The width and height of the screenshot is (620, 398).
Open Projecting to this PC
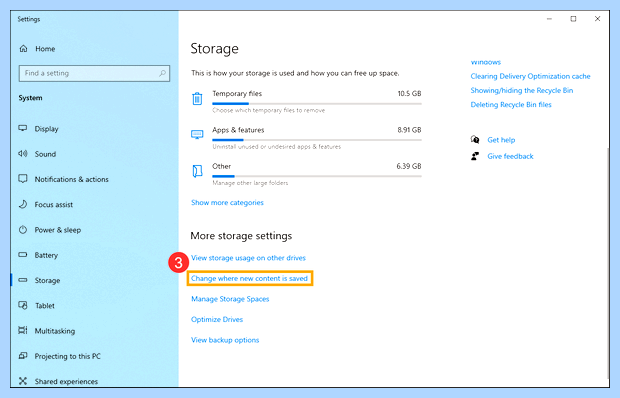(x=68, y=357)
